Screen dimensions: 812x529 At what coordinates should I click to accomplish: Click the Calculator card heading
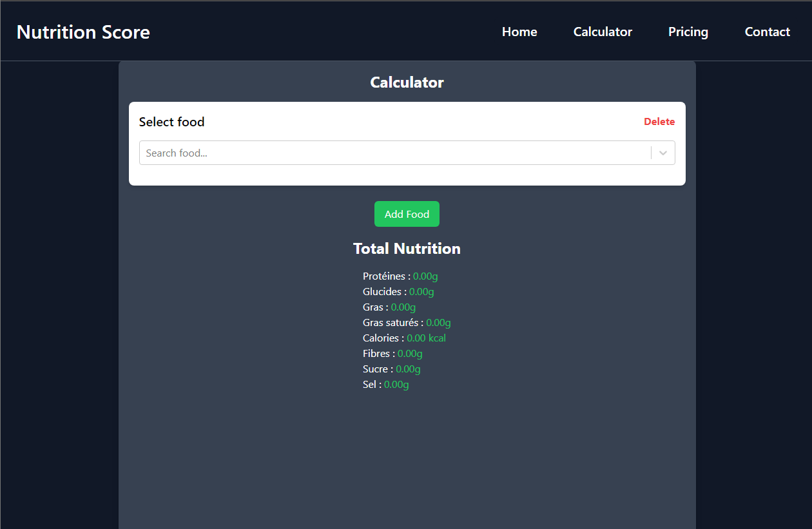pyautogui.click(x=407, y=82)
